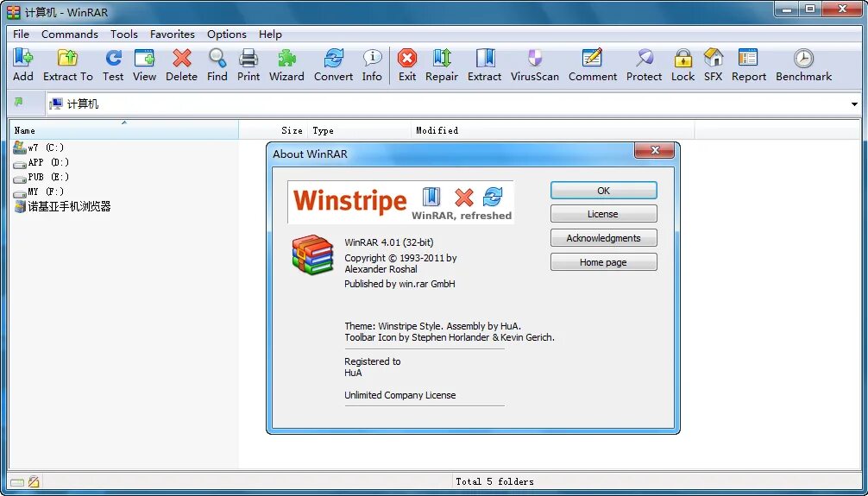The width and height of the screenshot is (868, 496).
Task: Open the Help menu
Action: [270, 34]
